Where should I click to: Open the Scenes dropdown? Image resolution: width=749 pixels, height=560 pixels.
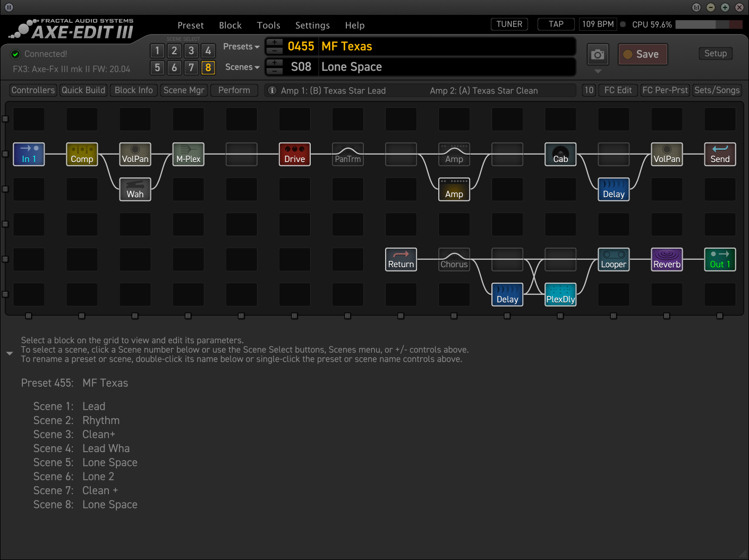(x=242, y=67)
